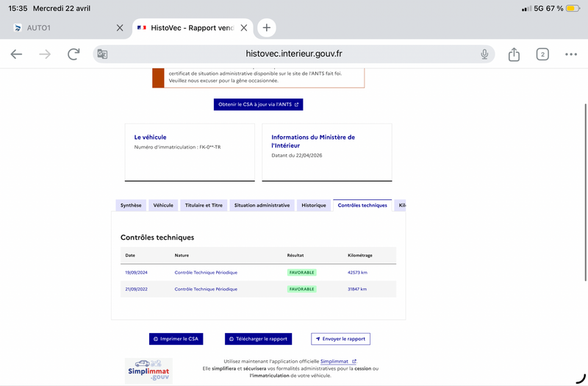This screenshot has width=588, height=386.
Task: Click Obtenir le CSA à jour button
Action: [258, 104]
